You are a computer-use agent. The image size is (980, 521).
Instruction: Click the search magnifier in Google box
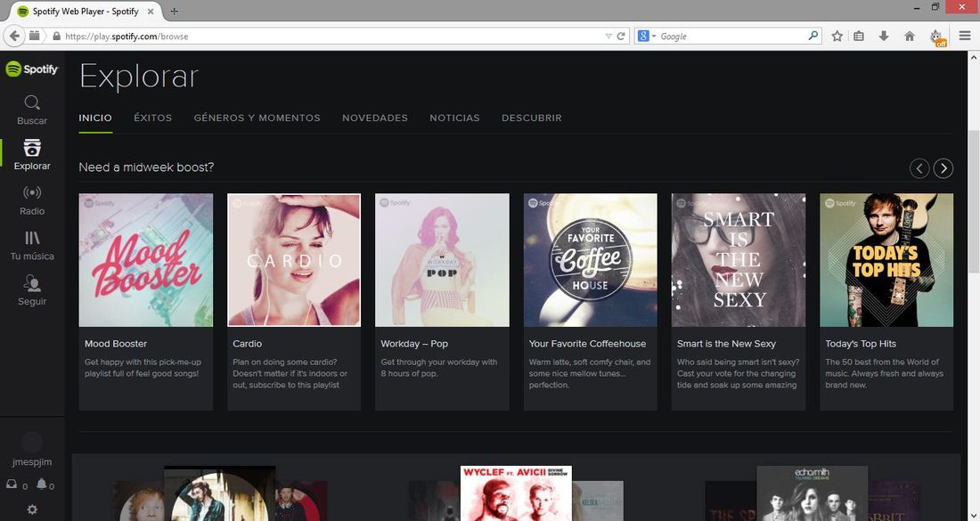(813, 37)
